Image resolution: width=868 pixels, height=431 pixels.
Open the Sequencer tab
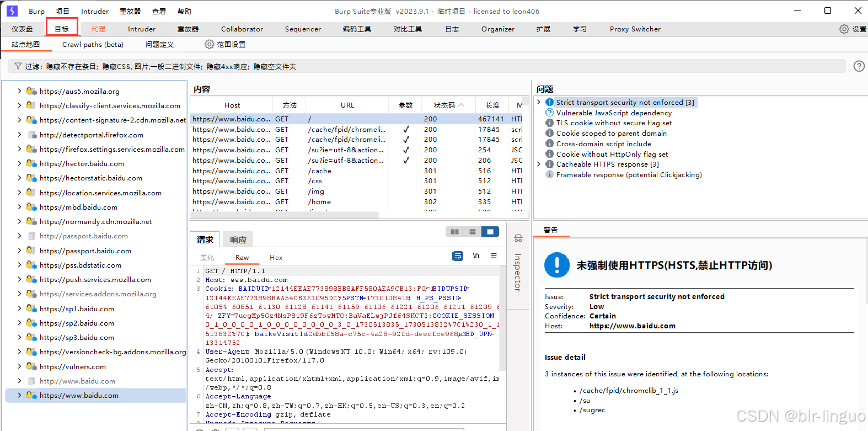point(303,29)
